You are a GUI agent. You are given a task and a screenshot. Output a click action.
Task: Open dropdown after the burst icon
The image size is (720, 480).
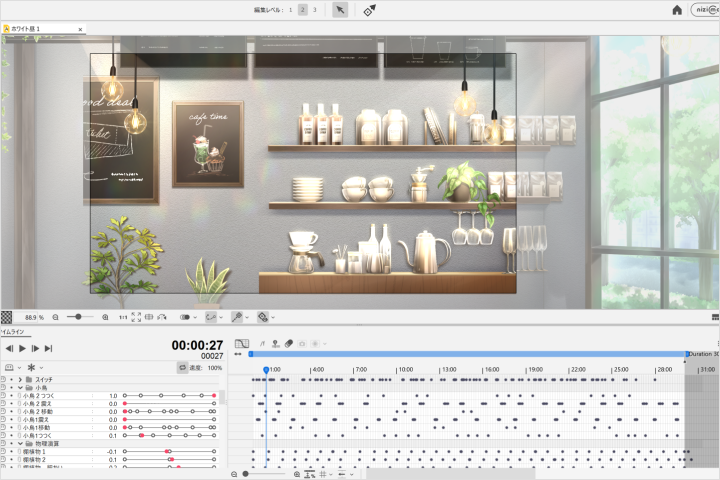click(325, 344)
